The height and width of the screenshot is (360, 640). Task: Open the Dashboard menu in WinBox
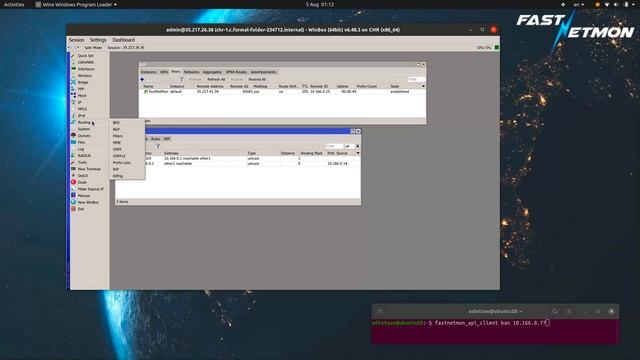pos(123,40)
